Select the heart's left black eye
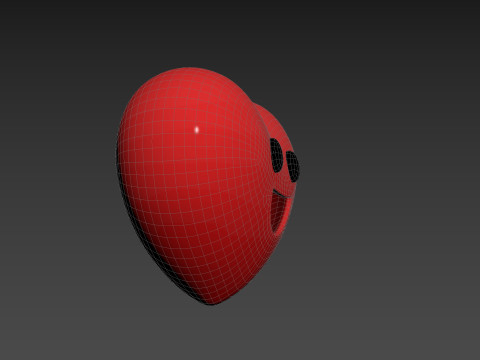The image size is (480, 360). (x=276, y=155)
